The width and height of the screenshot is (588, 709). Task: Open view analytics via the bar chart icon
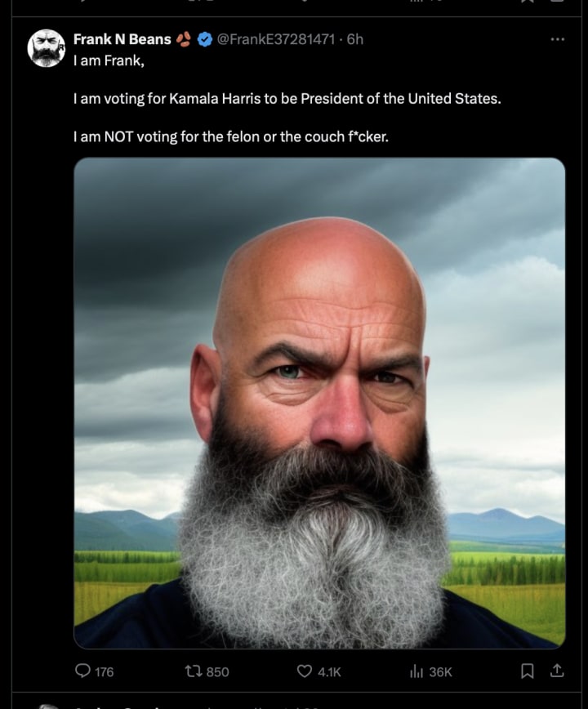[x=416, y=671]
